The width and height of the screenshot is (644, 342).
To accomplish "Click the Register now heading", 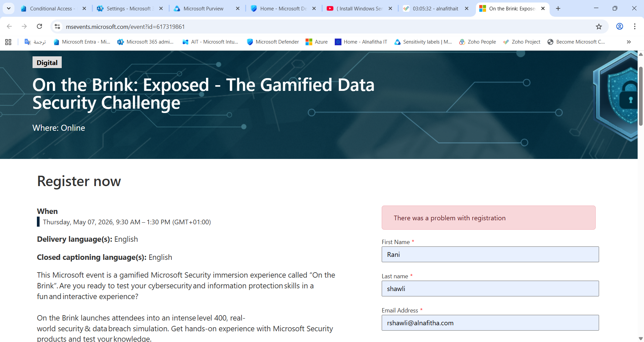I will pos(79,181).
